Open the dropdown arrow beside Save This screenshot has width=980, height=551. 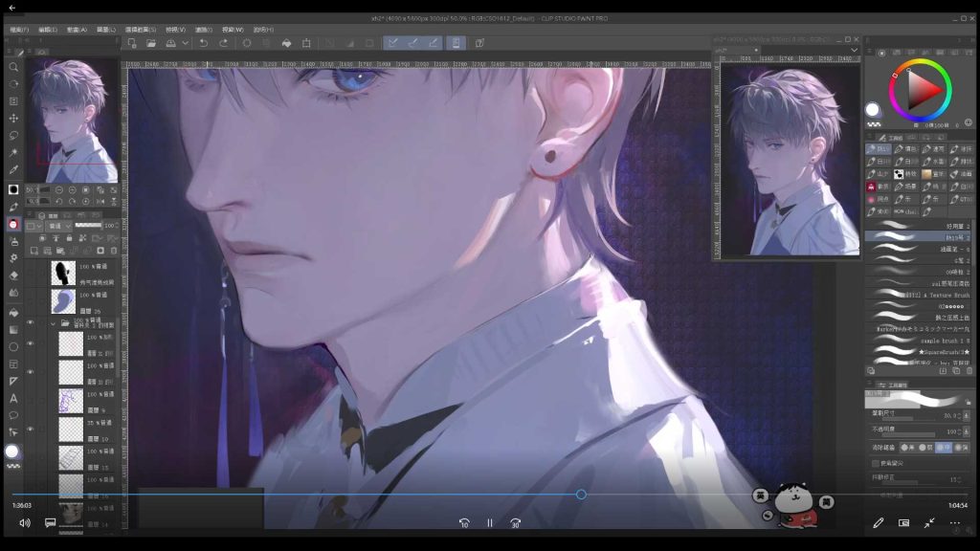[x=185, y=43]
